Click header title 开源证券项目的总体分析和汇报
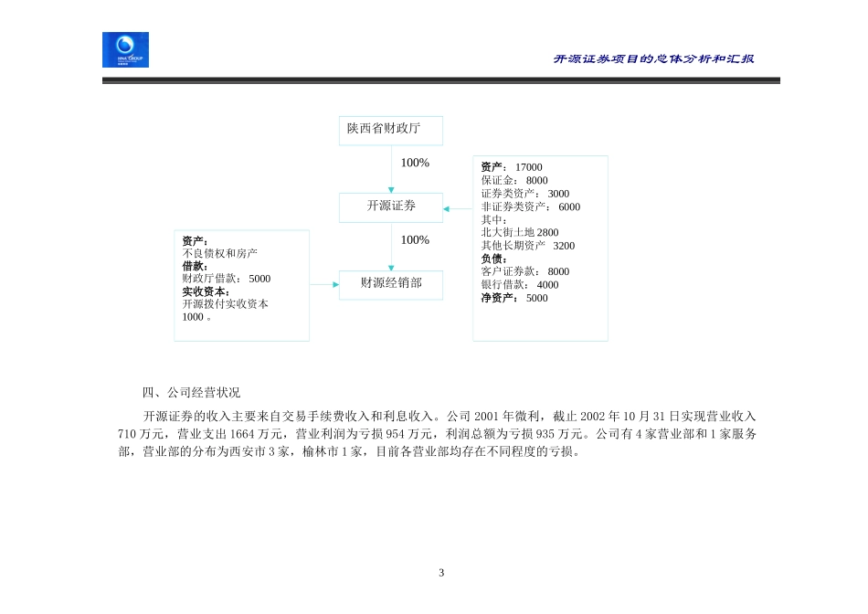The image size is (868, 614). (x=654, y=58)
